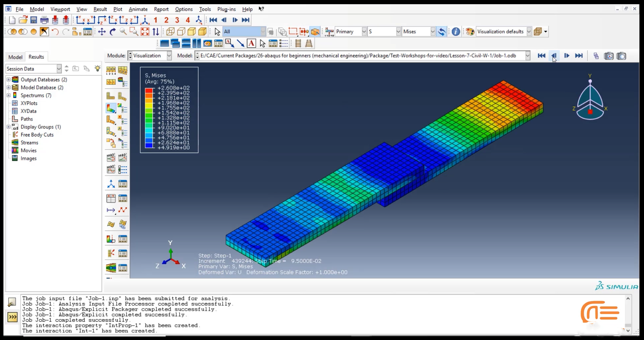Switch to the Model tab
The width and height of the screenshot is (644, 340).
(x=15, y=57)
